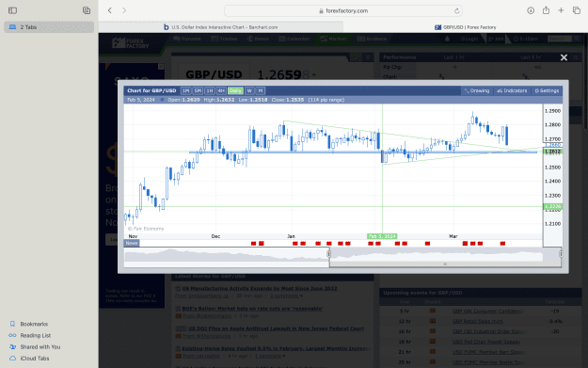Add a new Safari tab
The image size is (588, 368).
[x=561, y=10]
